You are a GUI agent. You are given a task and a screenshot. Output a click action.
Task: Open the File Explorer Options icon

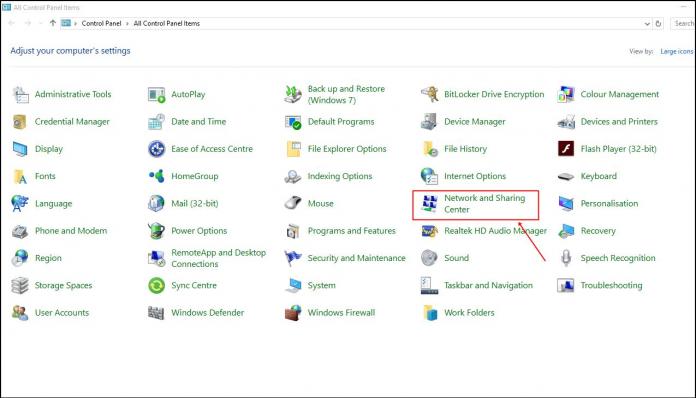pos(293,149)
